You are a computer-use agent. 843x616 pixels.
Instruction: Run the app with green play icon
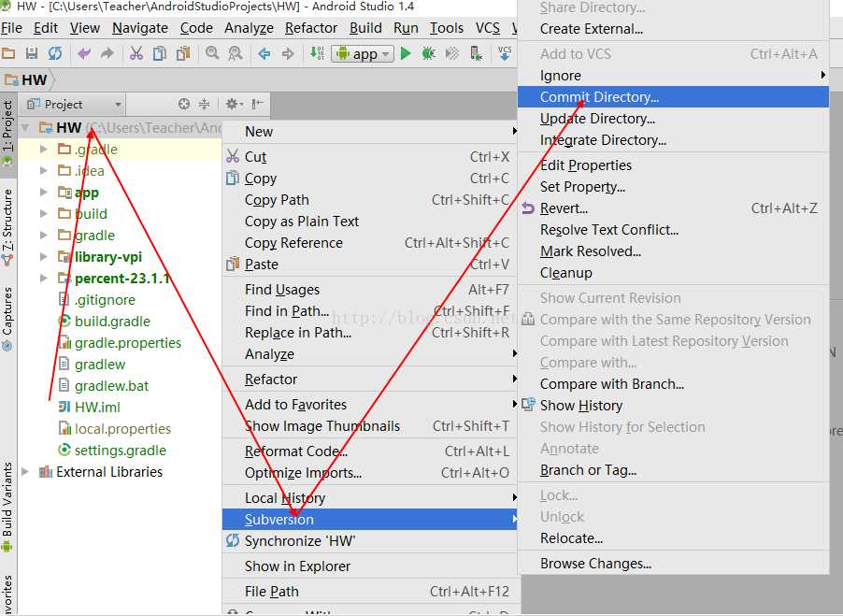[x=406, y=53]
